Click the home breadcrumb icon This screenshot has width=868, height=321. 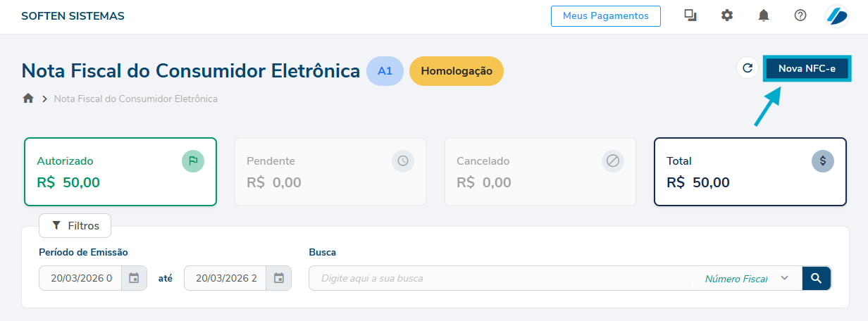pyautogui.click(x=28, y=99)
